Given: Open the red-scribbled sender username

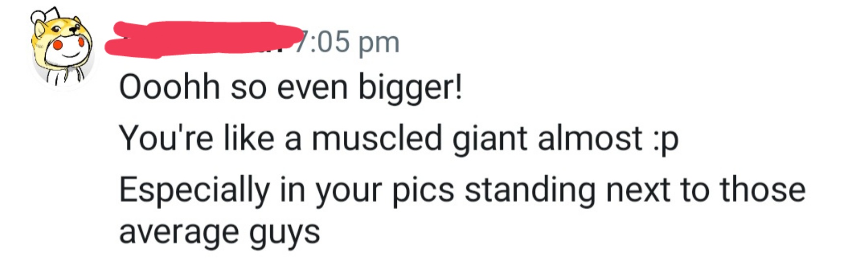Looking at the screenshot, I should coord(201,39).
